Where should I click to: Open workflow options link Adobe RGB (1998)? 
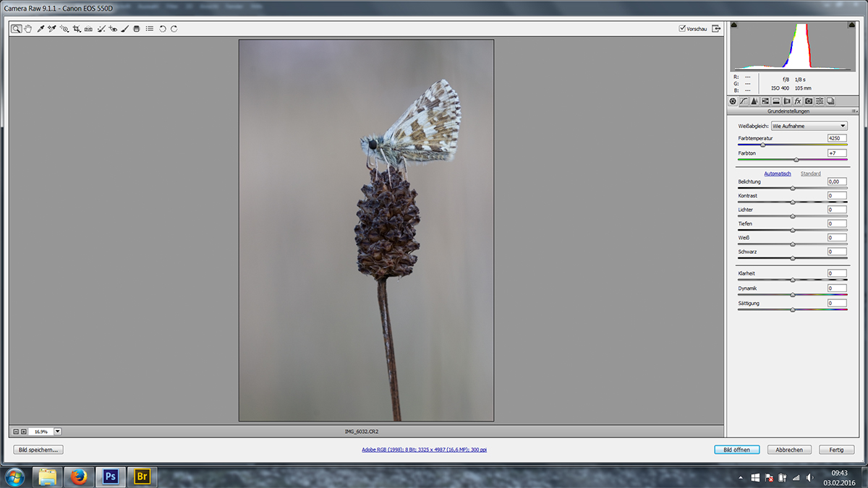[x=424, y=450]
